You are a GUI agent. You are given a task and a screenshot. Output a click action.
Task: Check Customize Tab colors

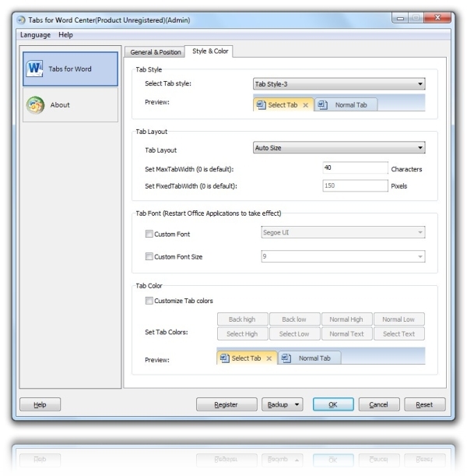(x=149, y=301)
